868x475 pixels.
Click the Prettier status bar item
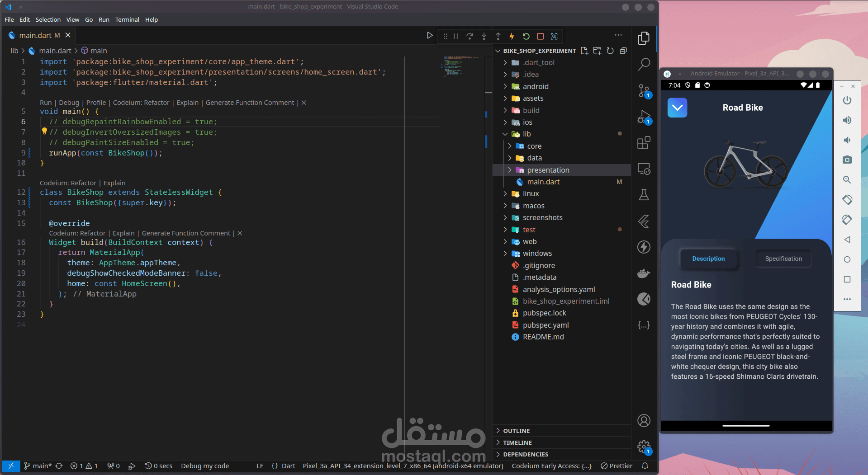click(x=617, y=466)
